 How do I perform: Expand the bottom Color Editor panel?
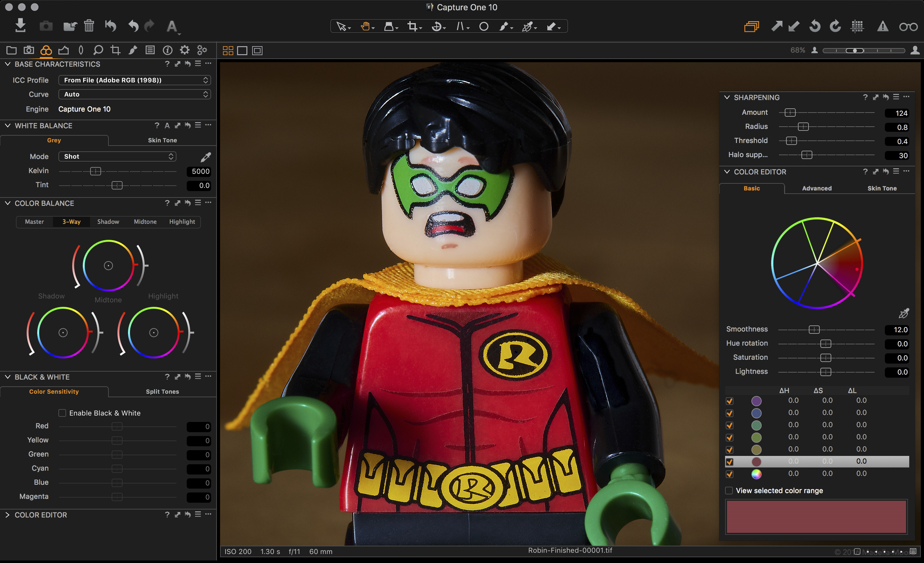click(x=7, y=515)
